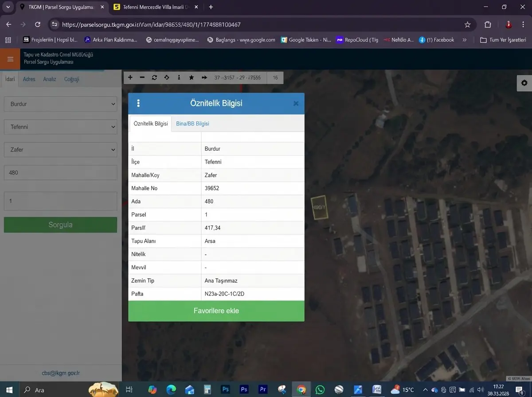Switch to the Coğrafi tab
This screenshot has width=532, height=397.
pos(72,79)
